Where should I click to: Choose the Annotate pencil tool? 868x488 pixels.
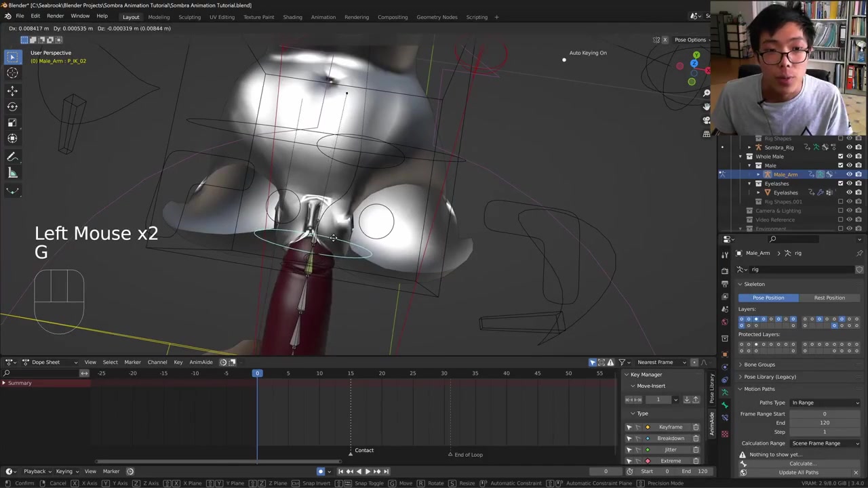tap(12, 157)
